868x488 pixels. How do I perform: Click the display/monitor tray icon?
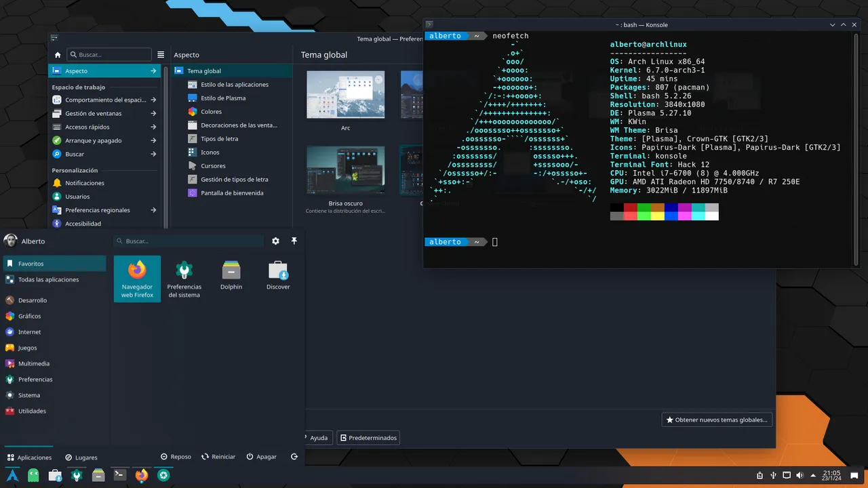point(787,476)
